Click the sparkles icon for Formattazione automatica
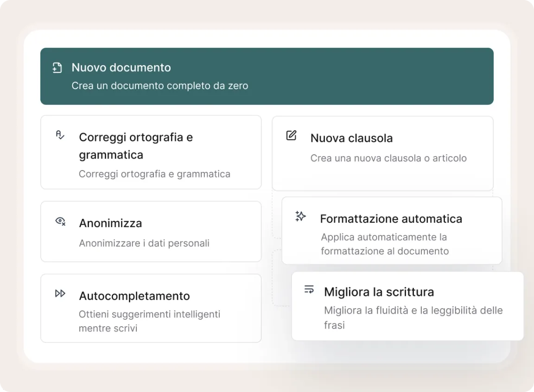 point(300,216)
